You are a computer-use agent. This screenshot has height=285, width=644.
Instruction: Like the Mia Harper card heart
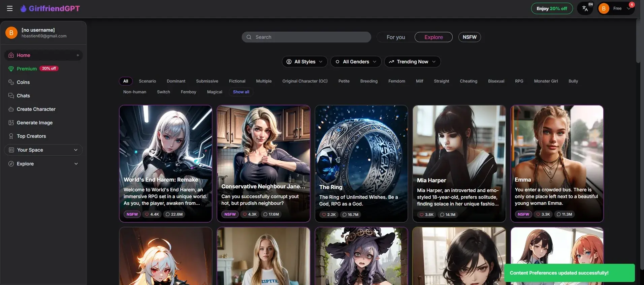tap(422, 215)
